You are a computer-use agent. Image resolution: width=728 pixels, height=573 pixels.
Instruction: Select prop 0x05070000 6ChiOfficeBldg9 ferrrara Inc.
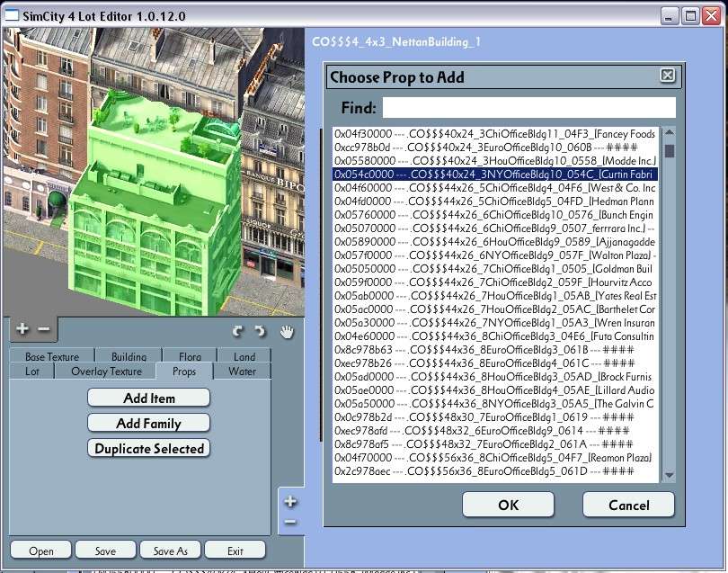point(495,228)
